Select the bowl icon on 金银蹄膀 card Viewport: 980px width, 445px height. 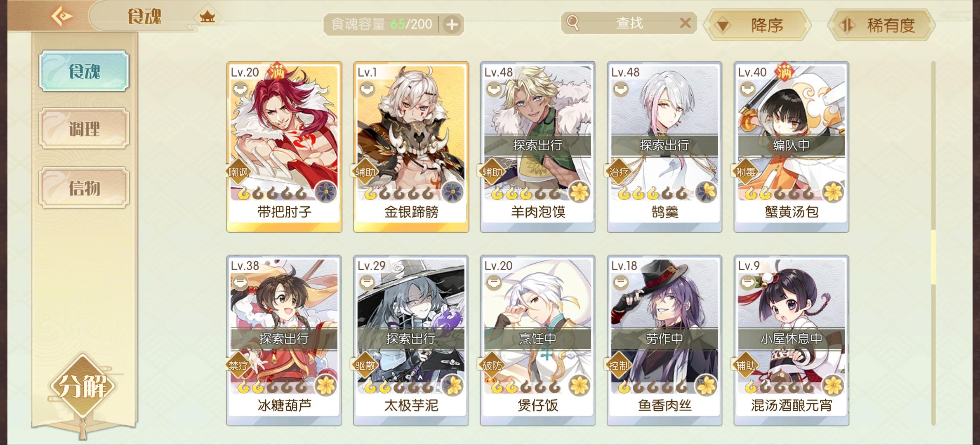pos(367,89)
